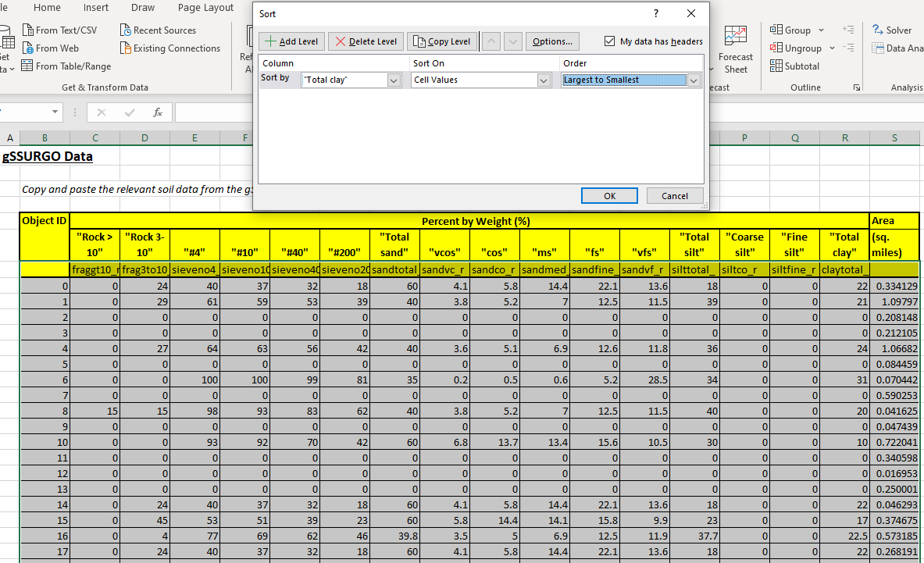924x563 pixels.
Task: Switch to the Insert ribbon tab
Action: 96,8
